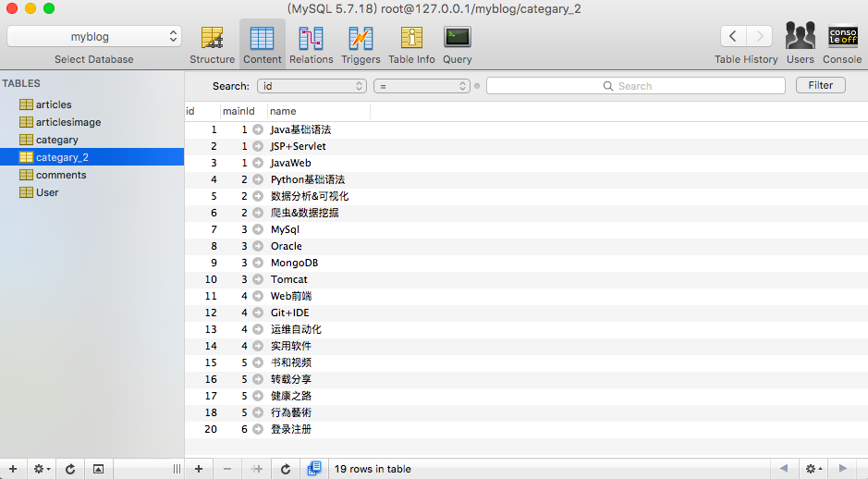
Task: Open the Query editor
Action: [x=458, y=45]
